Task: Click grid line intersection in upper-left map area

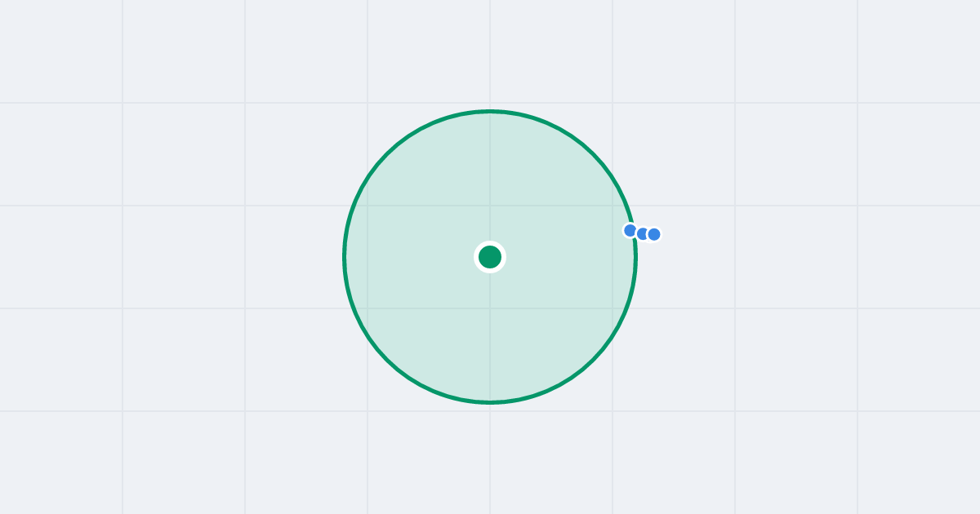Action: coord(122,103)
